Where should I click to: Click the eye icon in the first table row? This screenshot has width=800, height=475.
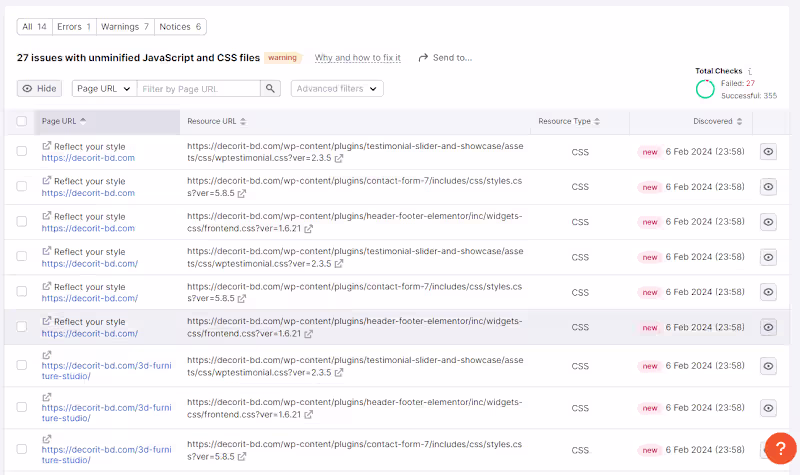768,152
